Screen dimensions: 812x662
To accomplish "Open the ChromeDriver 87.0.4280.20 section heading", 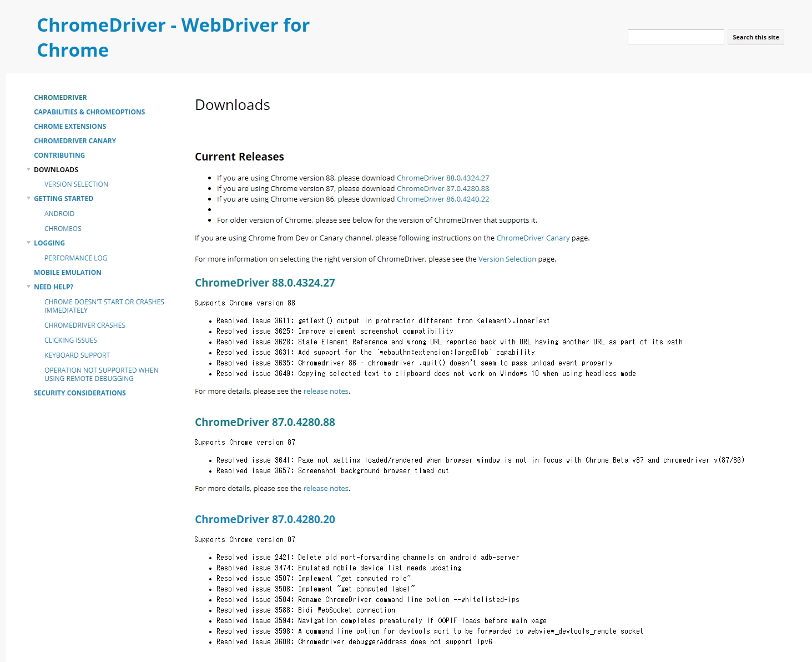I will 265,519.
